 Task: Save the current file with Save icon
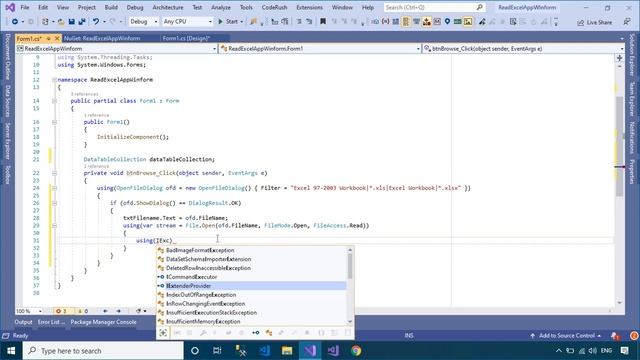71,22
